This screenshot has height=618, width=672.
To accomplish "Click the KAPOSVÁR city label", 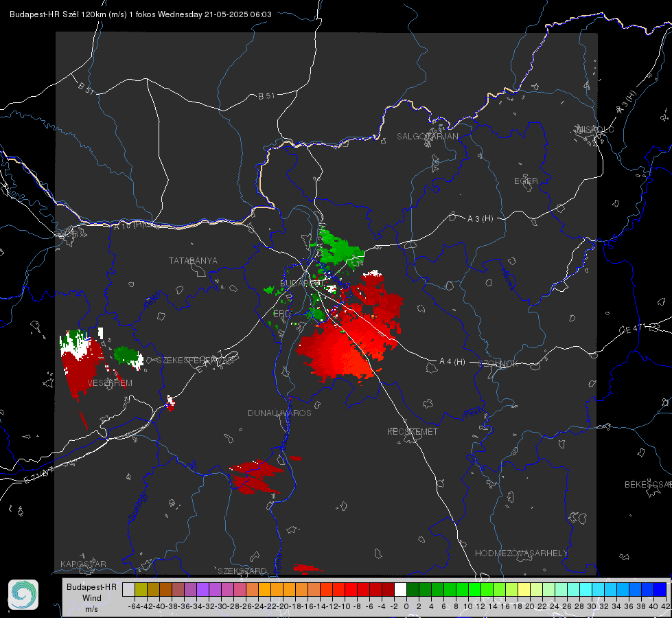I will (83, 564).
